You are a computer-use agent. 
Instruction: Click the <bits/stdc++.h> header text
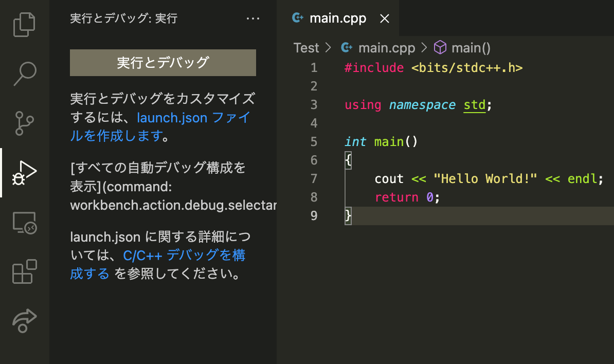tap(467, 68)
